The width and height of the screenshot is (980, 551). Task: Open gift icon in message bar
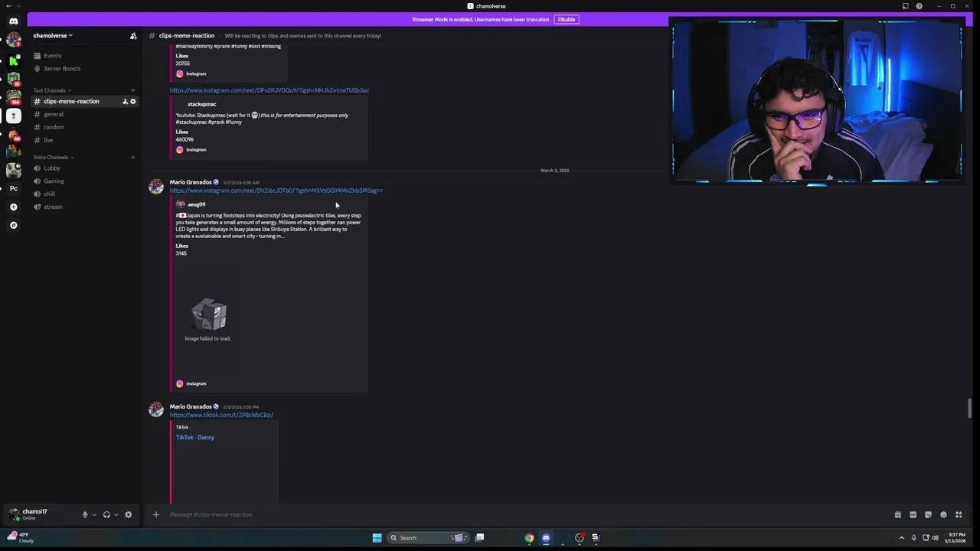pyautogui.click(x=897, y=515)
